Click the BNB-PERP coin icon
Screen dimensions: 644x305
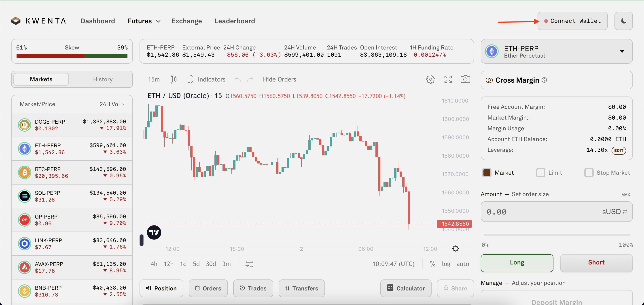[25, 291]
